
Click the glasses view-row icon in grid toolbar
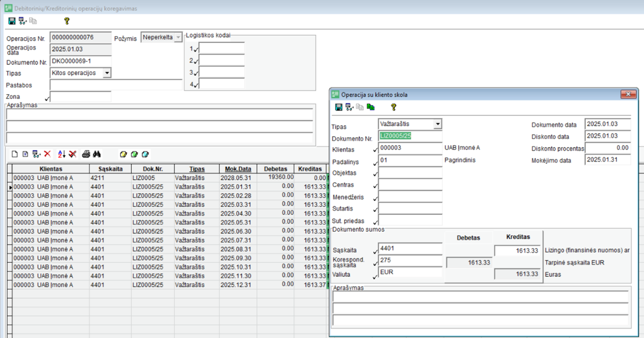click(x=36, y=154)
